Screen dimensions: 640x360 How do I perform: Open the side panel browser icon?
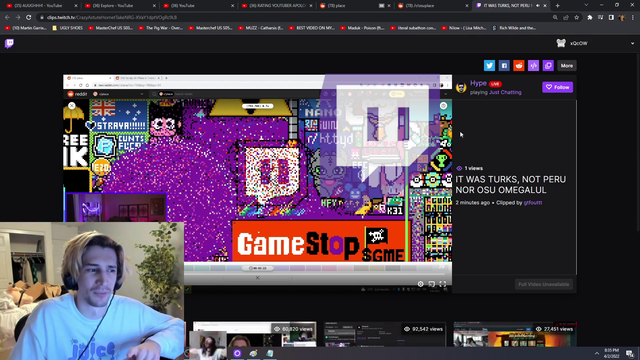click(x=611, y=18)
